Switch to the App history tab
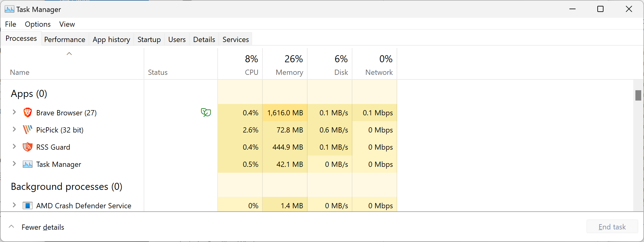This screenshot has height=242, width=644. click(x=111, y=40)
